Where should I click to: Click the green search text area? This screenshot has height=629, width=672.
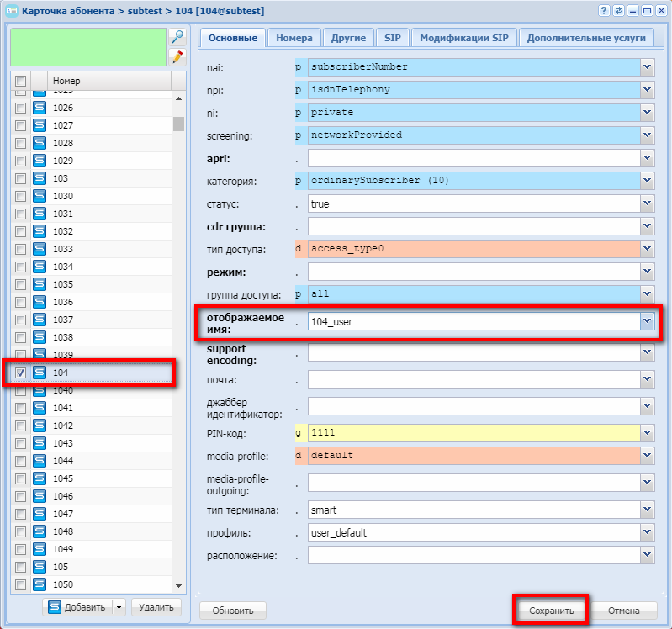[x=88, y=47]
